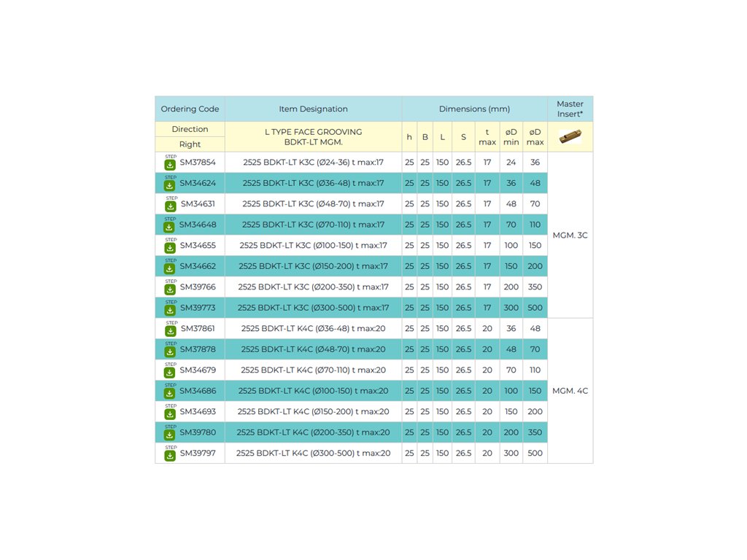Download STEP file for SM39766
This screenshot has height=560, width=747.
coord(170,289)
